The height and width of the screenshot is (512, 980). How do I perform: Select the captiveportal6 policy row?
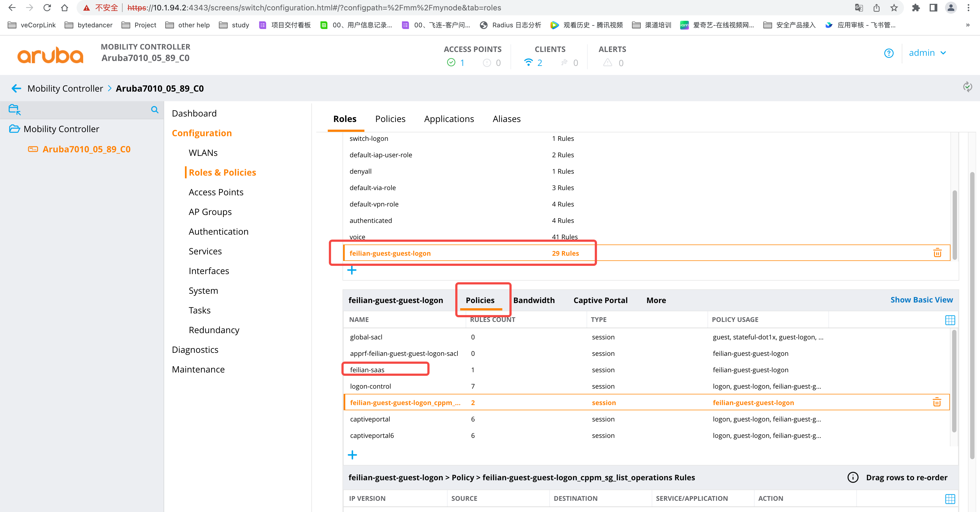(646, 435)
